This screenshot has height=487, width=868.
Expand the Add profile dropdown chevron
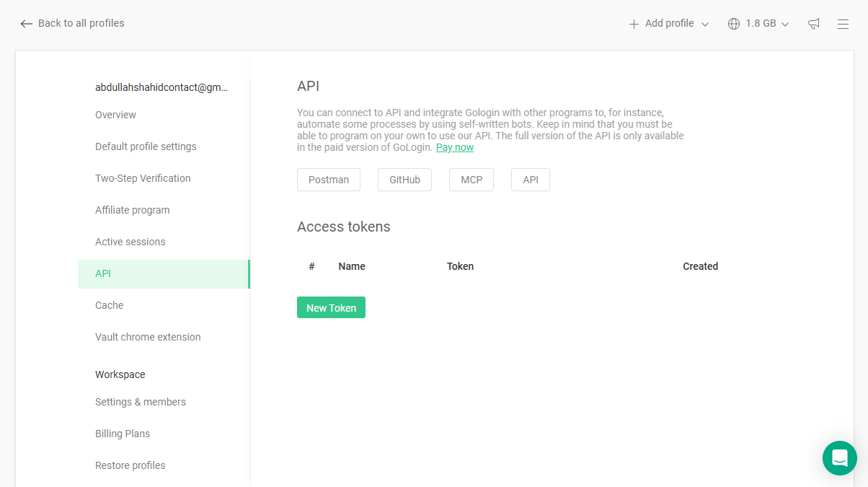click(x=704, y=23)
